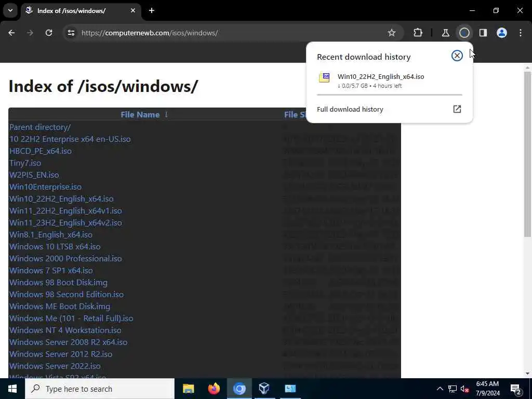This screenshot has height=399, width=532.
Task: Click the taskbar search box
Action: (x=100, y=389)
